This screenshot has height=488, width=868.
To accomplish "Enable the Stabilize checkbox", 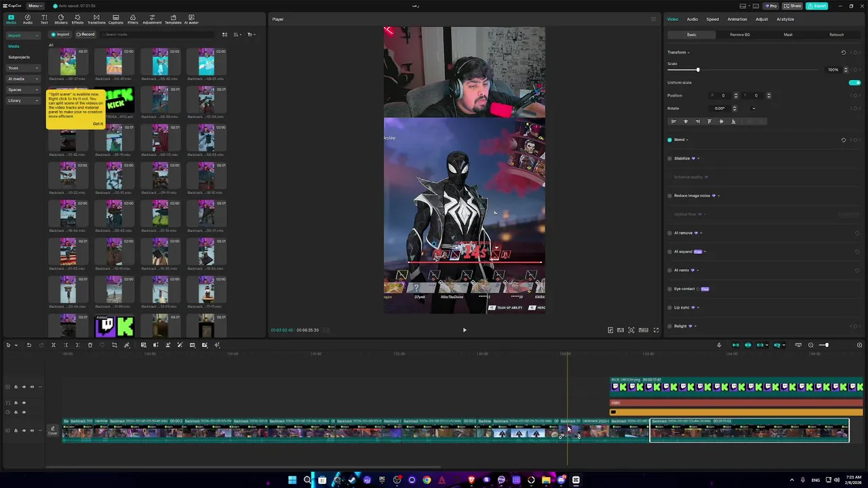I will 669,159.
